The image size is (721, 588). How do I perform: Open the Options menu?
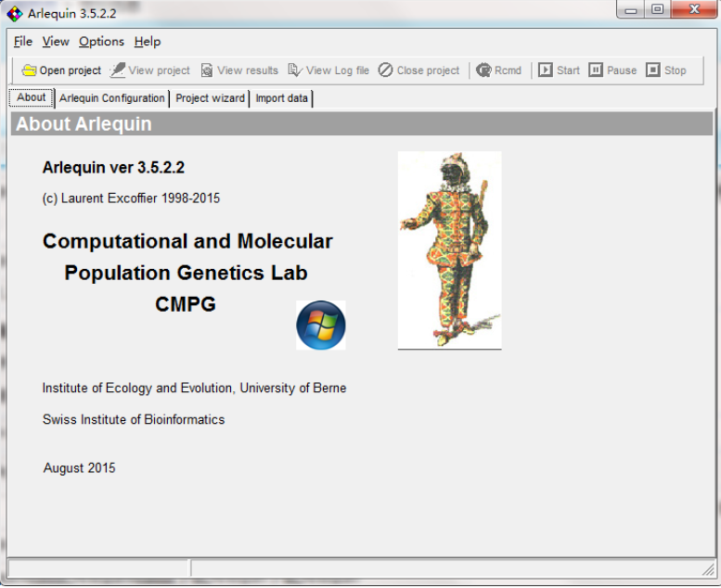click(101, 42)
